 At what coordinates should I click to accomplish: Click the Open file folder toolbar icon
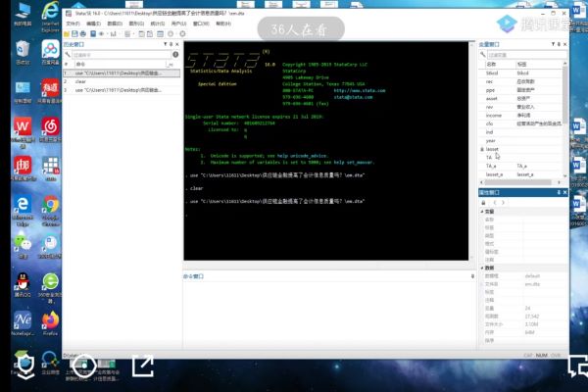[67, 34]
